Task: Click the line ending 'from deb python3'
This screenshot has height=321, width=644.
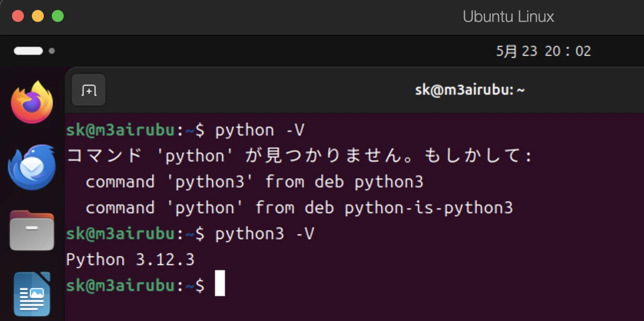Action: pyautogui.click(x=254, y=182)
